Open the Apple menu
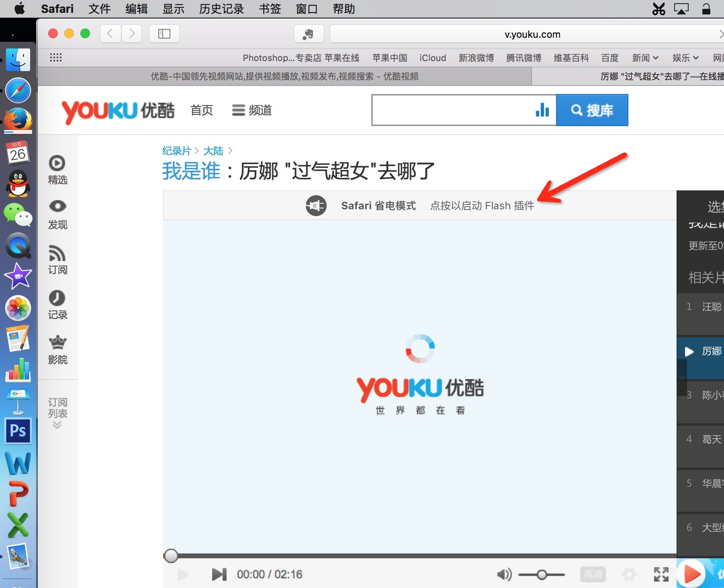 pyautogui.click(x=19, y=8)
